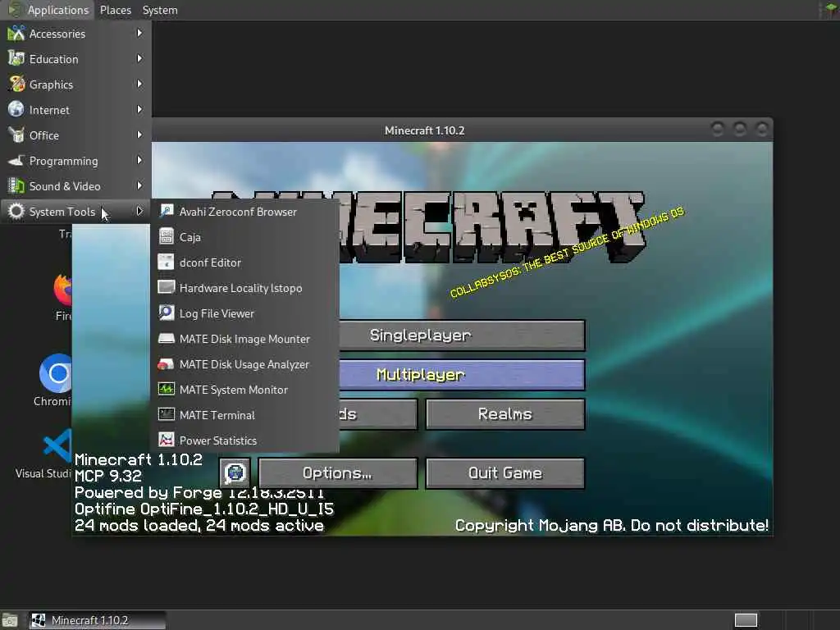Expand the Internet submenu arrow
Viewport: 840px width, 630px height.
(139, 109)
